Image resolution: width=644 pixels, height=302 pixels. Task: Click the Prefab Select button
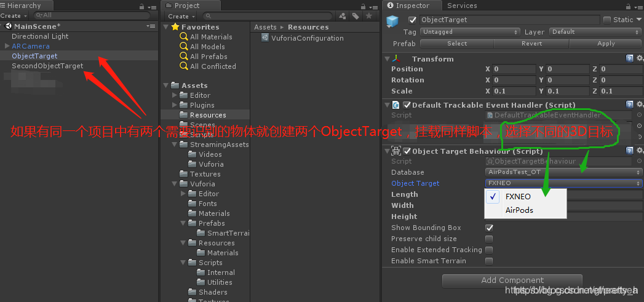457,44
